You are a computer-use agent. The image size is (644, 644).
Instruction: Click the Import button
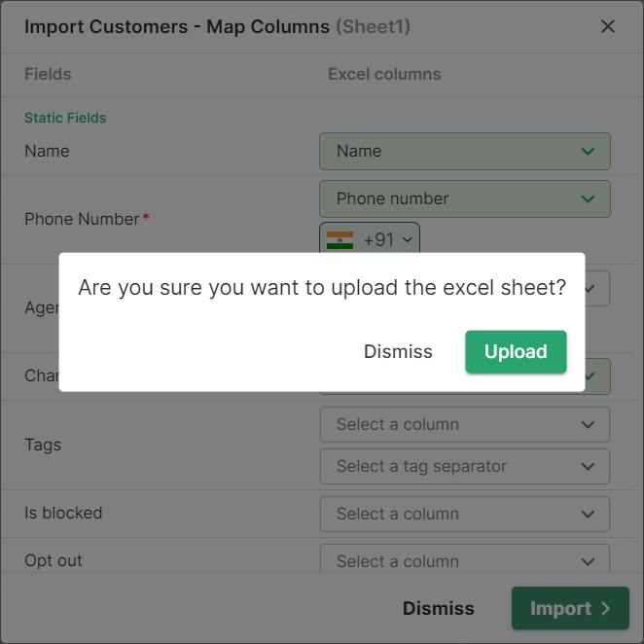tap(570, 609)
